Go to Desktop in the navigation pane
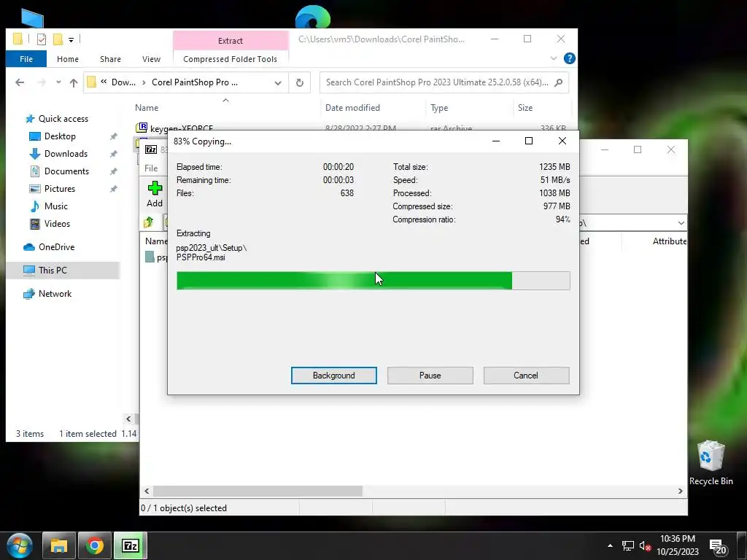This screenshot has height=560, width=747. click(60, 136)
